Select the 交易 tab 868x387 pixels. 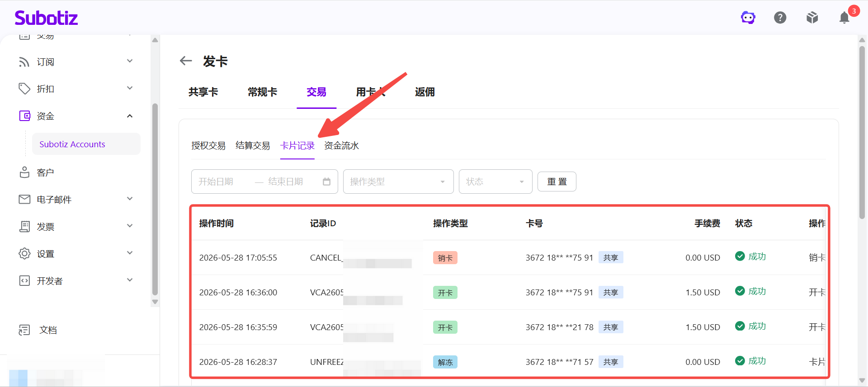click(316, 92)
